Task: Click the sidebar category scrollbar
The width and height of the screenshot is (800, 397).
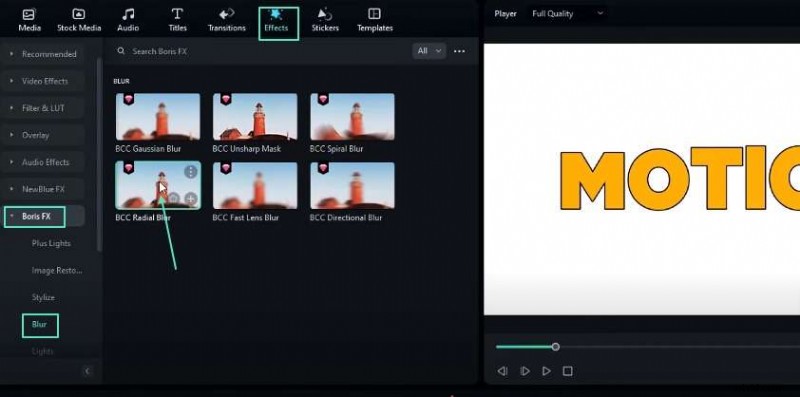Action: [99, 155]
